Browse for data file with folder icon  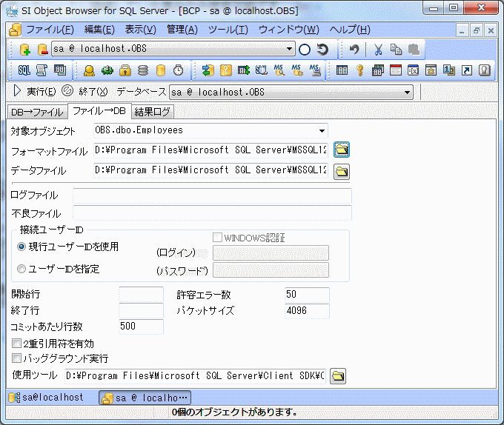click(x=342, y=172)
